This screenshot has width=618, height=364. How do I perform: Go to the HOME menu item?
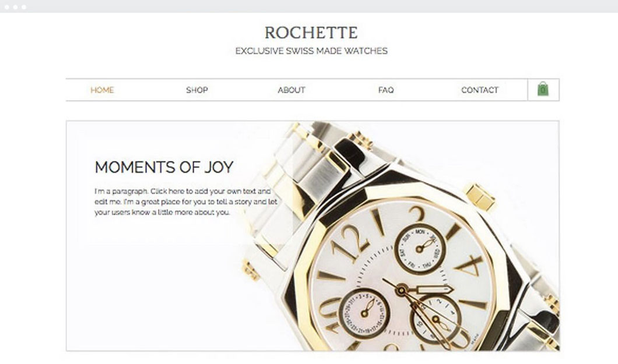click(102, 90)
